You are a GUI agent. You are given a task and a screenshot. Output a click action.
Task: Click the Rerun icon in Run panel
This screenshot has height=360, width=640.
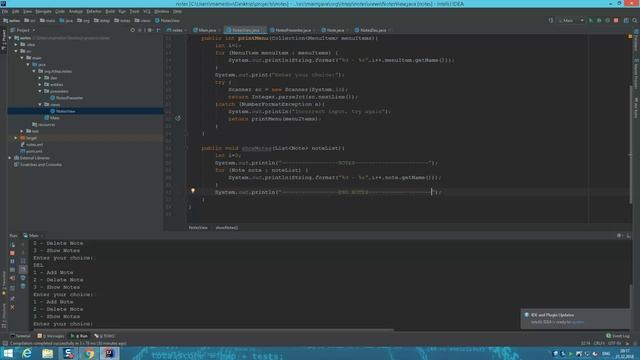(12, 245)
